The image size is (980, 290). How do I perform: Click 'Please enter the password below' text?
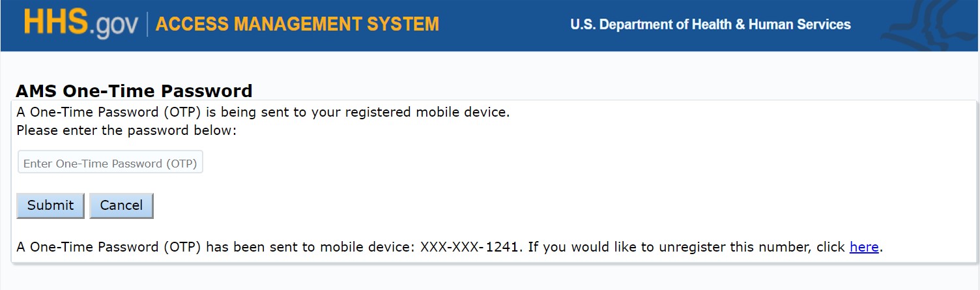pyautogui.click(x=126, y=130)
